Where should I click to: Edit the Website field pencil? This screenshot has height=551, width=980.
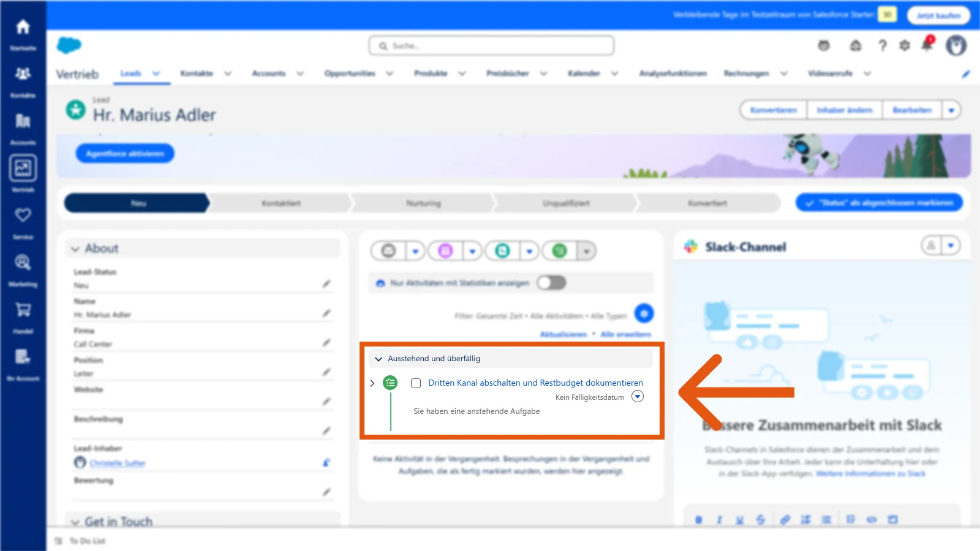point(326,401)
